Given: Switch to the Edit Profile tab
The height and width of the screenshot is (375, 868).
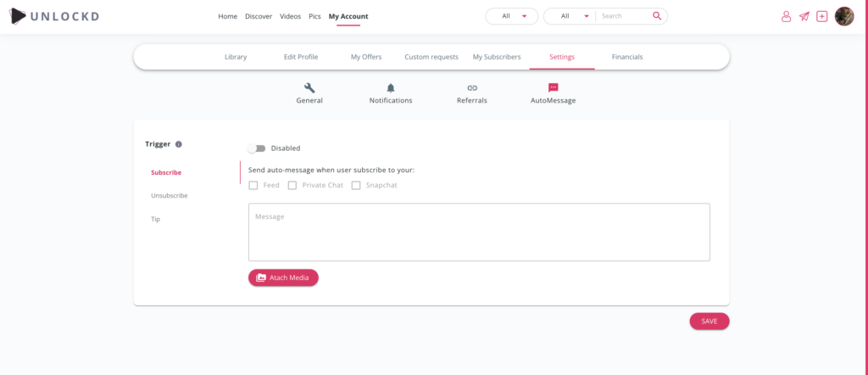Looking at the screenshot, I should point(301,57).
